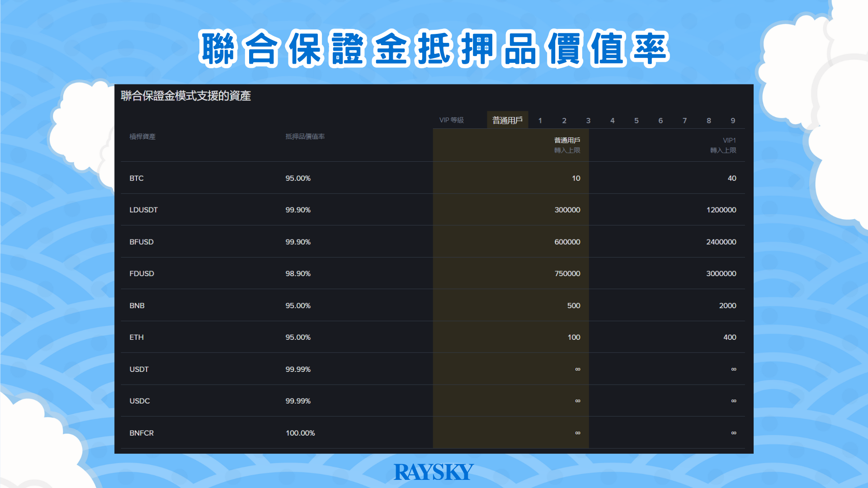
Task: Click the FDUSD asset row label
Action: coord(142,273)
